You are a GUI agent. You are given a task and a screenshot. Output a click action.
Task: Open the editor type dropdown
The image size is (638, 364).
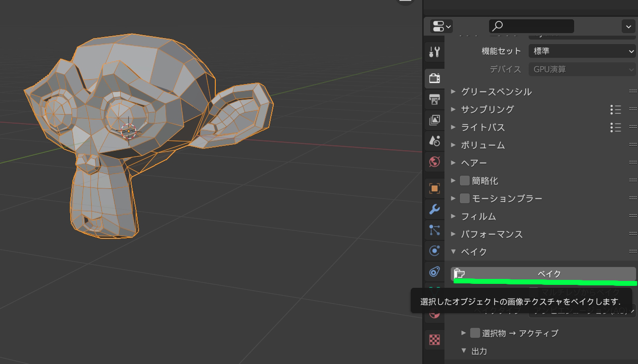(x=441, y=26)
